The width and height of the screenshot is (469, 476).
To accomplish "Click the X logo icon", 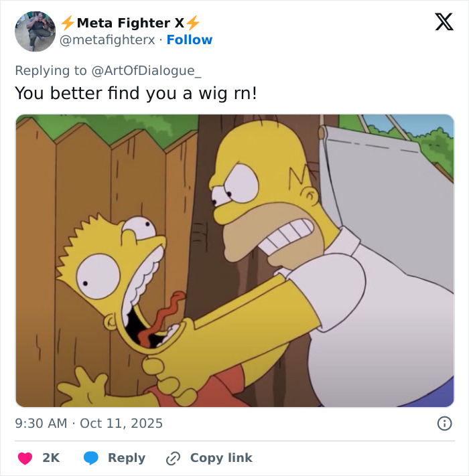I will [444, 21].
